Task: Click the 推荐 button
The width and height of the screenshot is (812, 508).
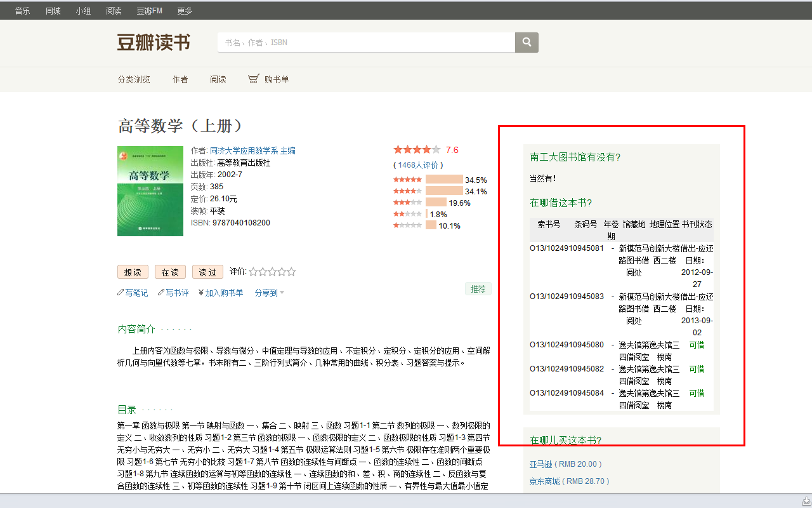Action: [478, 289]
